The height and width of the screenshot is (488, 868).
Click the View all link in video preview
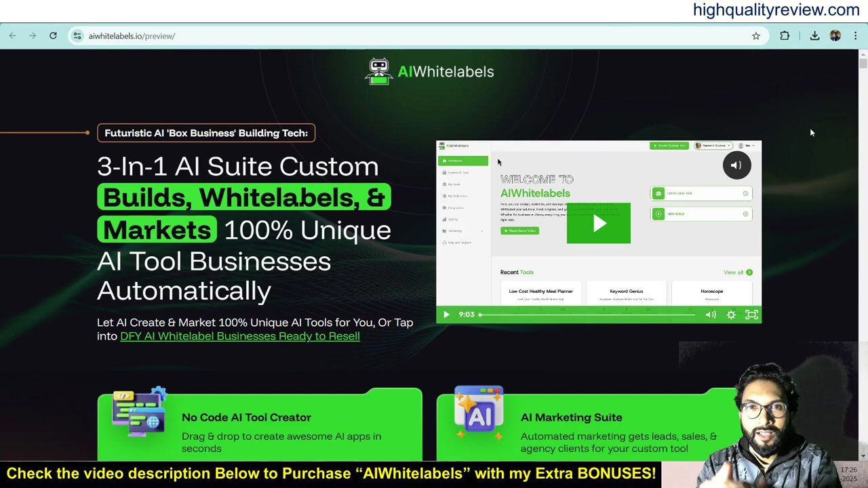[x=738, y=272]
